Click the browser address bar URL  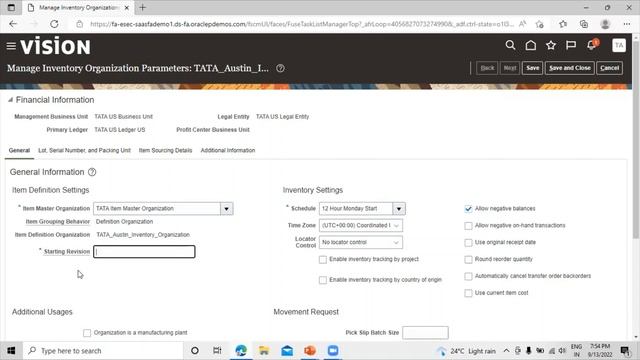pyautogui.click(x=301, y=24)
